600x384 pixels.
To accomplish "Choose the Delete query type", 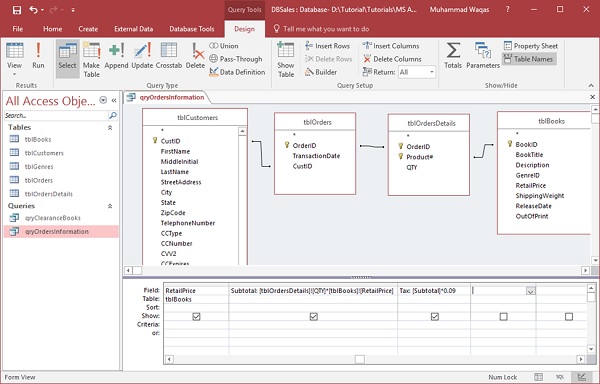I will coord(196,55).
